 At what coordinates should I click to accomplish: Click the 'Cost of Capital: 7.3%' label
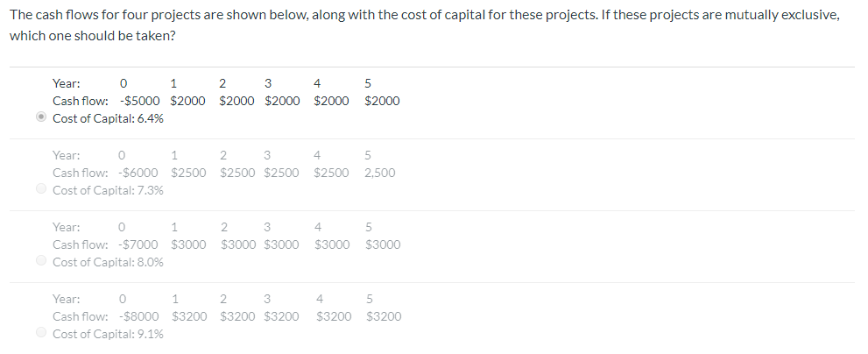click(x=108, y=190)
